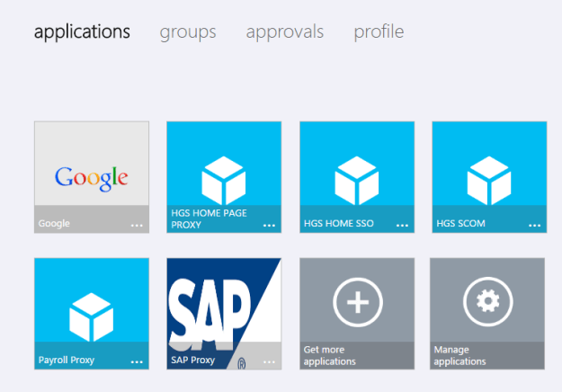The height and width of the screenshot is (392, 562).
Task: Launch the Payroll Proxy cube icon
Action: pos(92,316)
